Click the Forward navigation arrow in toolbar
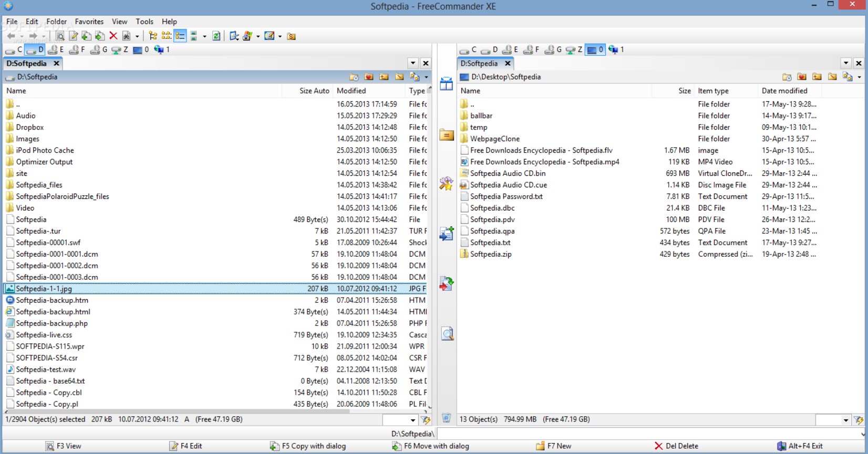 coord(33,36)
